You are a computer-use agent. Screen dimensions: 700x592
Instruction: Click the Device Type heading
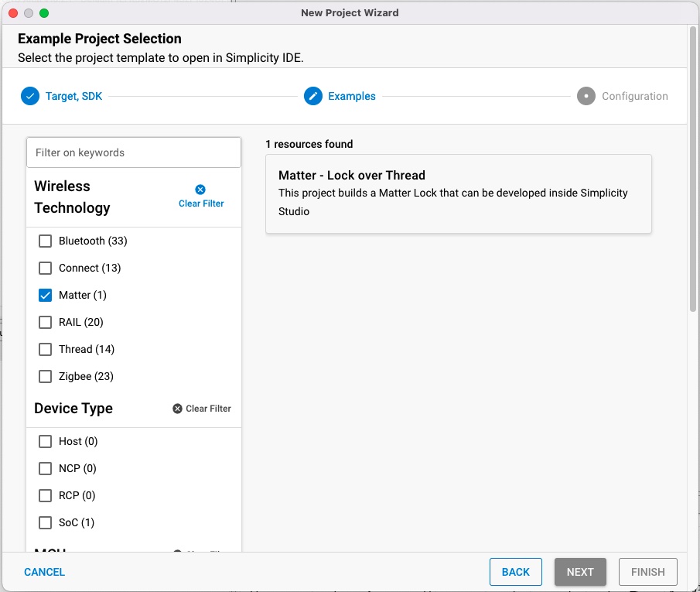(73, 409)
